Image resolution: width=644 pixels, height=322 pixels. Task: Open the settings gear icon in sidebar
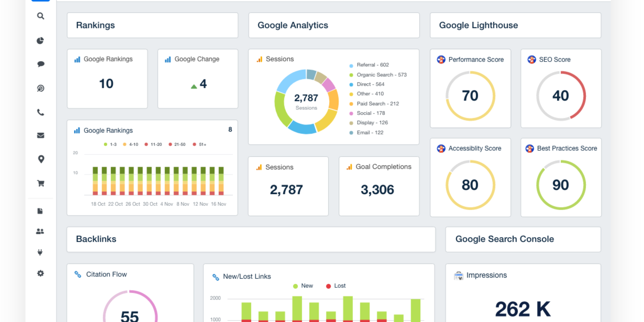tap(41, 273)
